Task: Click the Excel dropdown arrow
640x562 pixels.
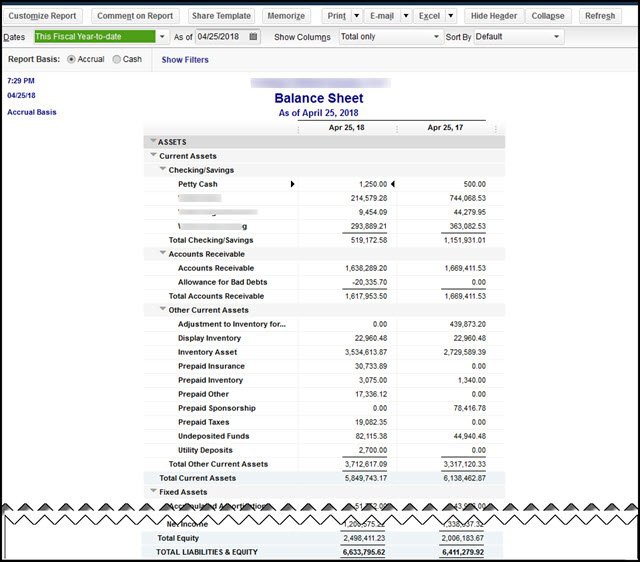Action: (451, 16)
